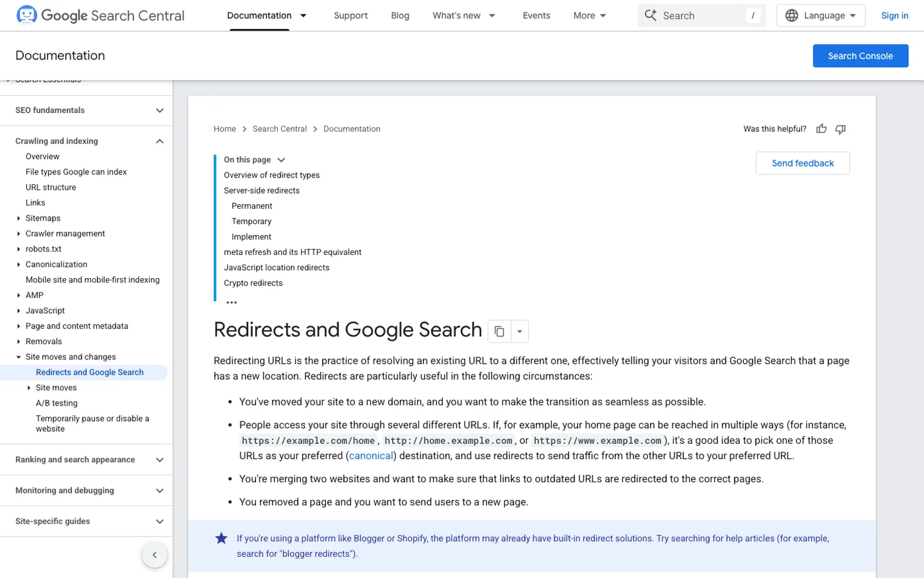Jump to Server-side redirects section

pyautogui.click(x=261, y=190)
